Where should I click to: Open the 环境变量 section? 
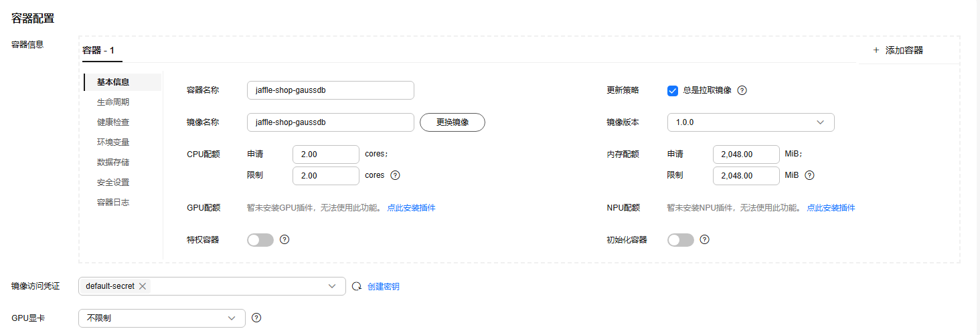[113, 142]
